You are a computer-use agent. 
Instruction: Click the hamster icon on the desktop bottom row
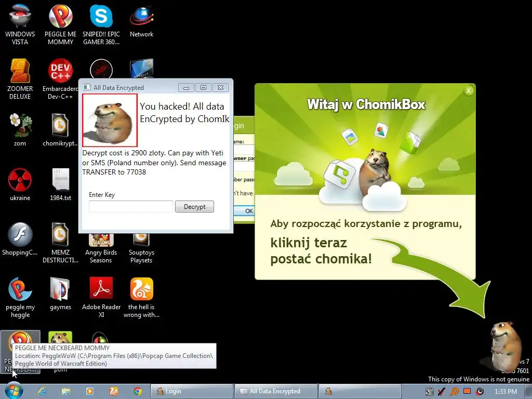[60, 338]
